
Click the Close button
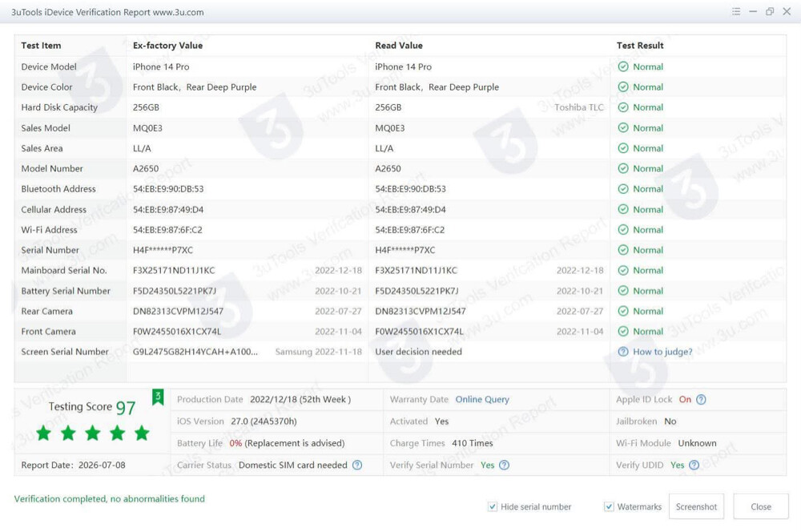click(x=761, y=506)
